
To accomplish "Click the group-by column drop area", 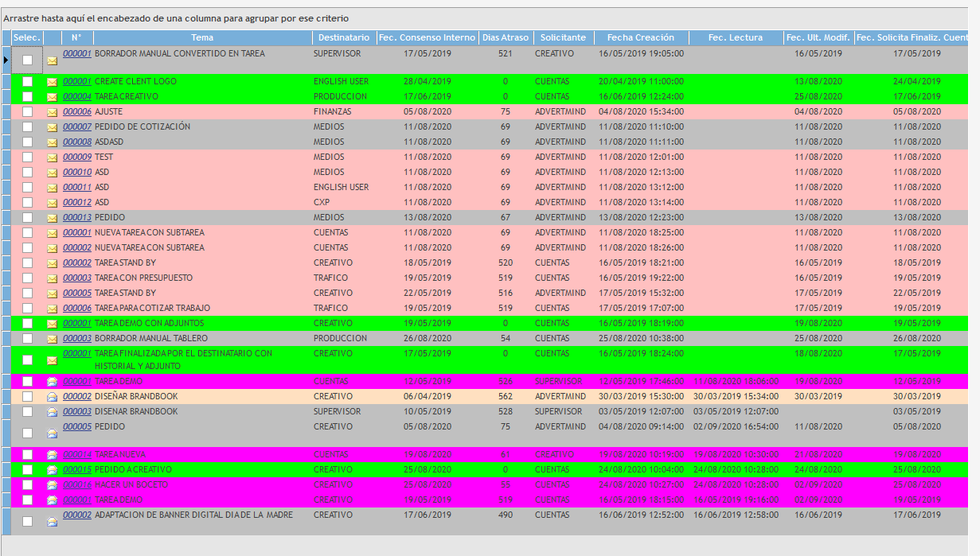I will tap(318, 18).
